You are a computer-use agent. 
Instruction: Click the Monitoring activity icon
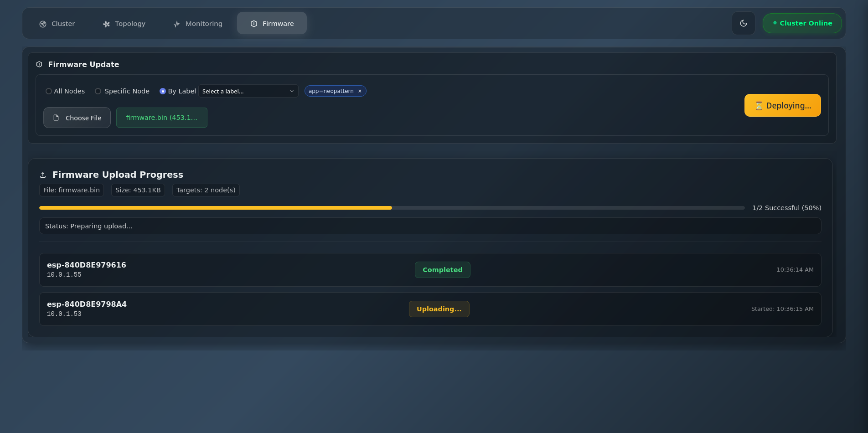tap(177, 23)
